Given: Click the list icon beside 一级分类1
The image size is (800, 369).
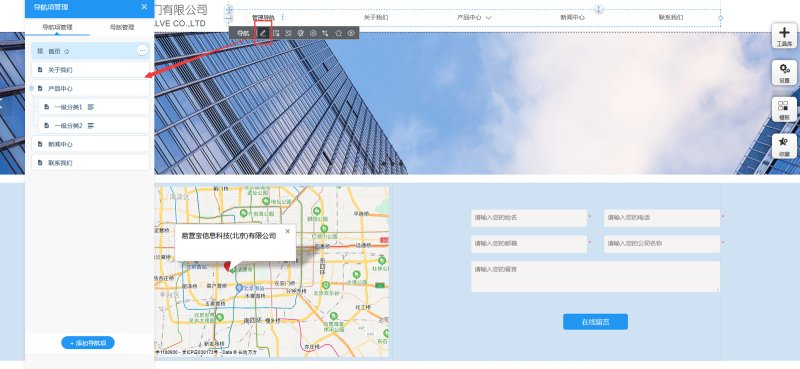Looking at the screenshot, I should (x=91, y=107).
